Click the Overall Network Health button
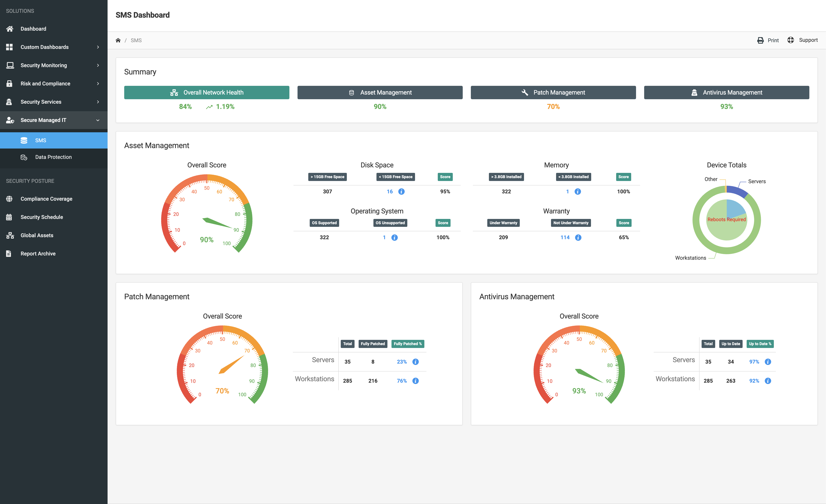Viewport: 826px width, 504px height. [x=207, y=93]
